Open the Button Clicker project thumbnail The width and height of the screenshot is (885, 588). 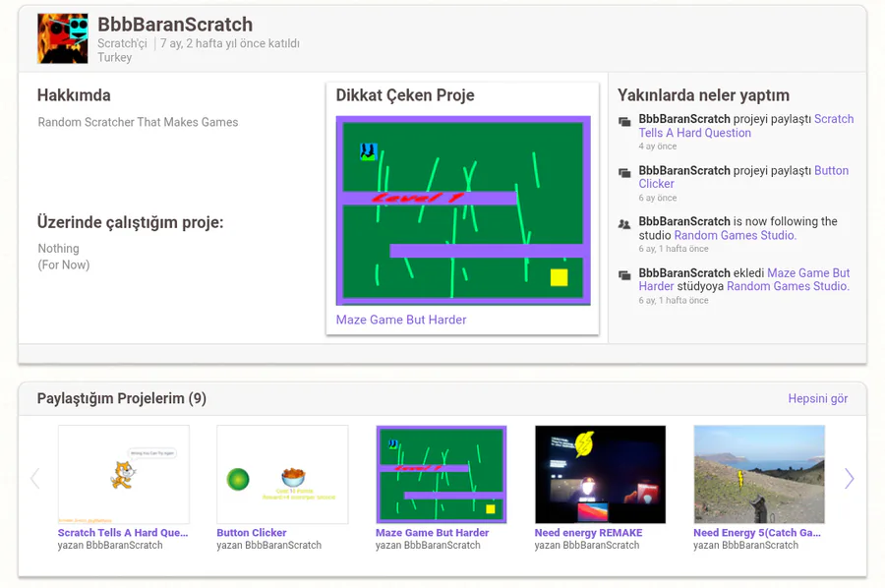pos(282,475)
